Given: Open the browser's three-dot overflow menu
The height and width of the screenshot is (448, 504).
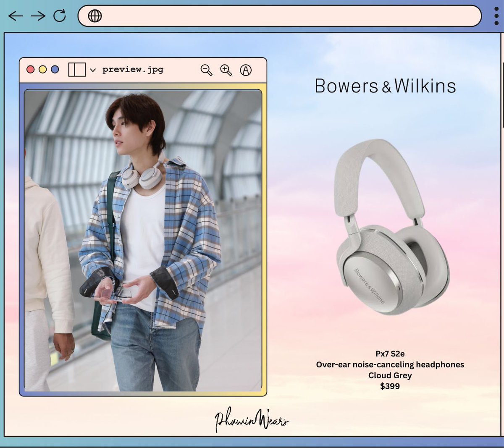Looking at the screenshot, I should [x=496, y=16].
